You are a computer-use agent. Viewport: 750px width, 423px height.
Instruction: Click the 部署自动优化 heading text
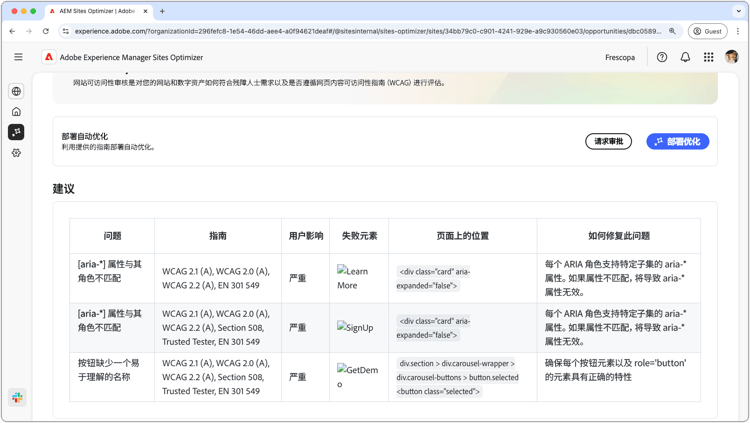(85, 136)
